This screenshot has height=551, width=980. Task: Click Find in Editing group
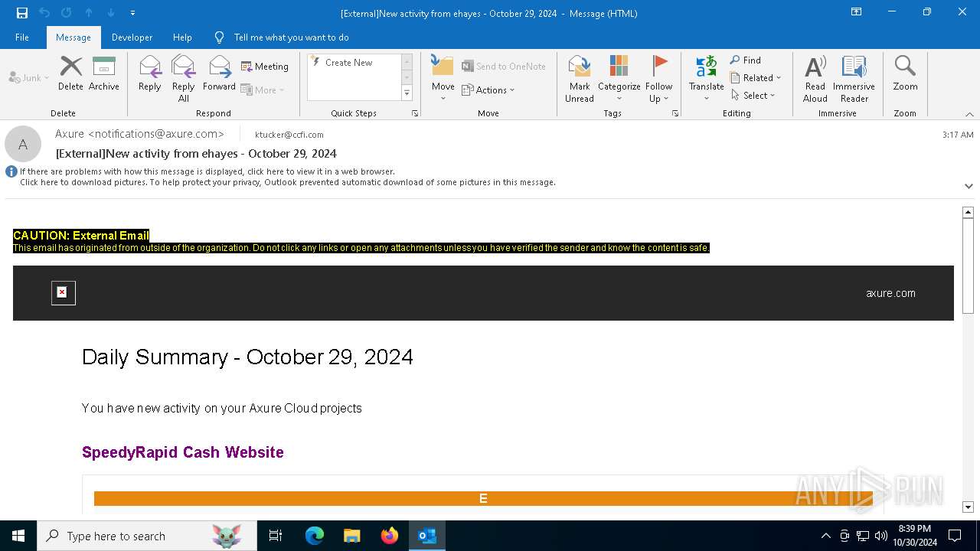point(746,60)
